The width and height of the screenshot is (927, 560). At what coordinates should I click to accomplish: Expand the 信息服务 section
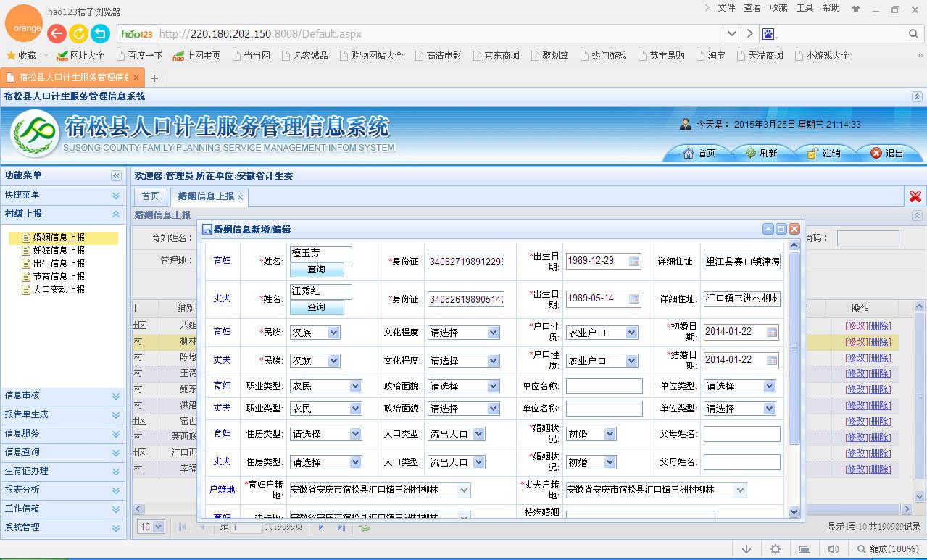(116, 433)
